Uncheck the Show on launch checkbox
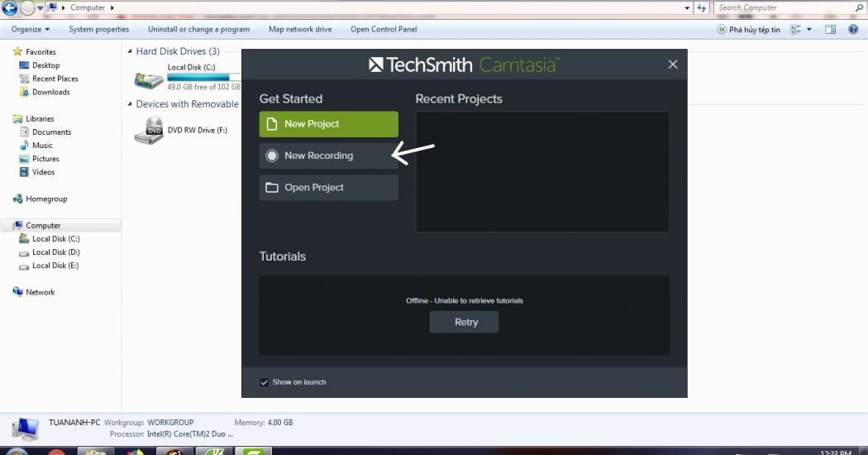Screen dimensions: 868x455 [264, 382]
